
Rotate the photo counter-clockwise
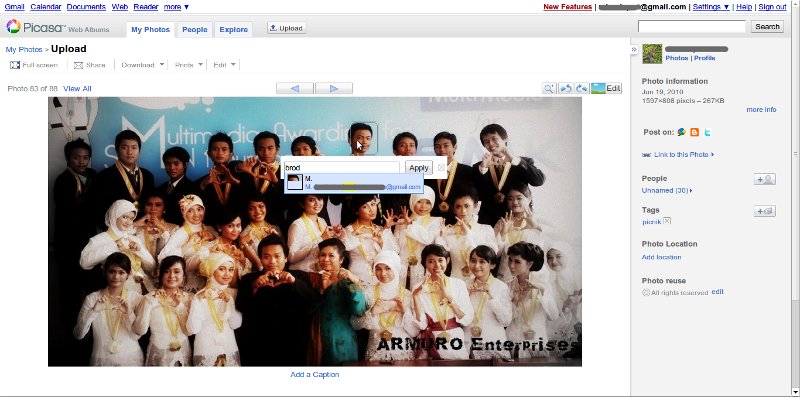coord(565,88)
